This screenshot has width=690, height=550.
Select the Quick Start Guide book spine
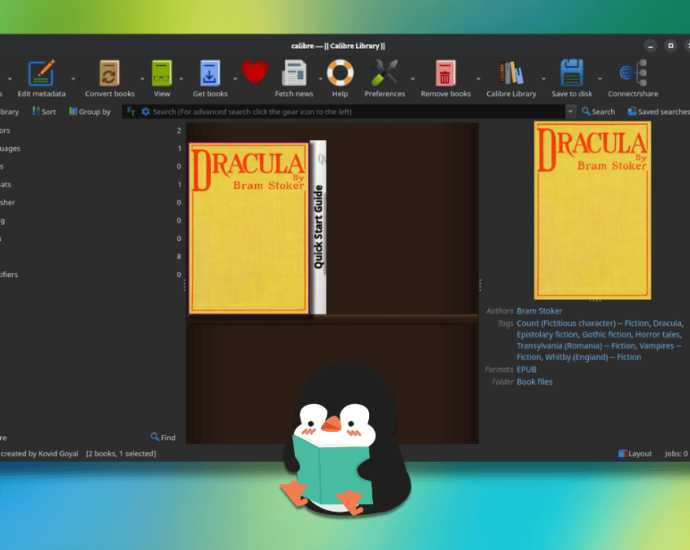pyautogui.click(x=318, y=227)
